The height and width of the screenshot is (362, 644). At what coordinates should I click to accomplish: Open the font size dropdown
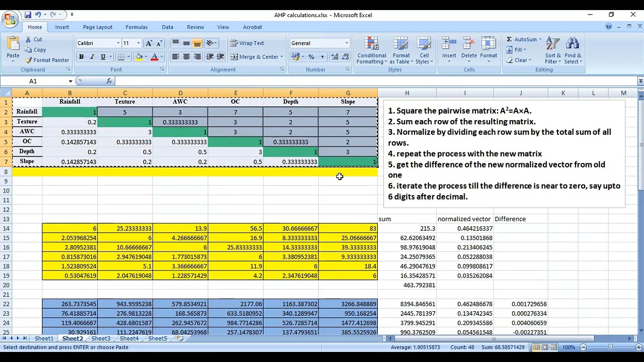pos(138,43)
